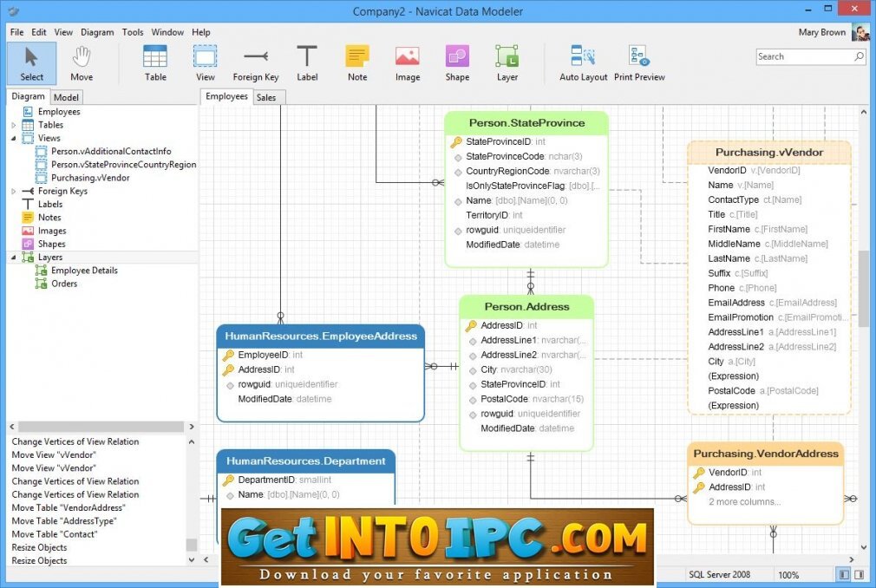
Task: Choose the Move hand tool
Action: (82, 63)
